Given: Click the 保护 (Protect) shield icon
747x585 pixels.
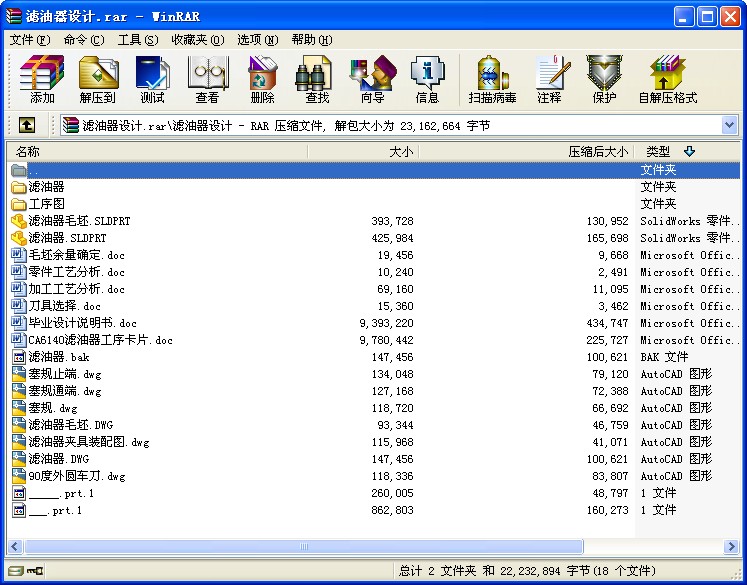Looking at the screenshot, I should 604,73.
